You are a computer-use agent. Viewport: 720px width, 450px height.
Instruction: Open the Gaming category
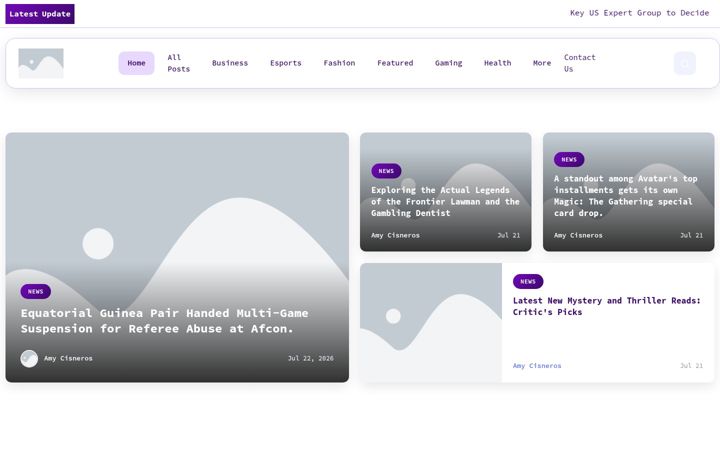point(449,63)
